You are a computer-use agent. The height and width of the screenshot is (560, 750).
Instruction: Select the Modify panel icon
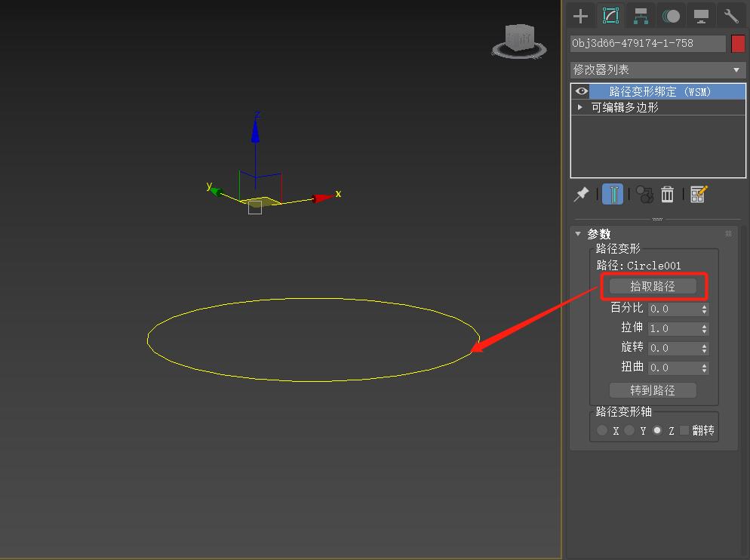pos(610,14)
